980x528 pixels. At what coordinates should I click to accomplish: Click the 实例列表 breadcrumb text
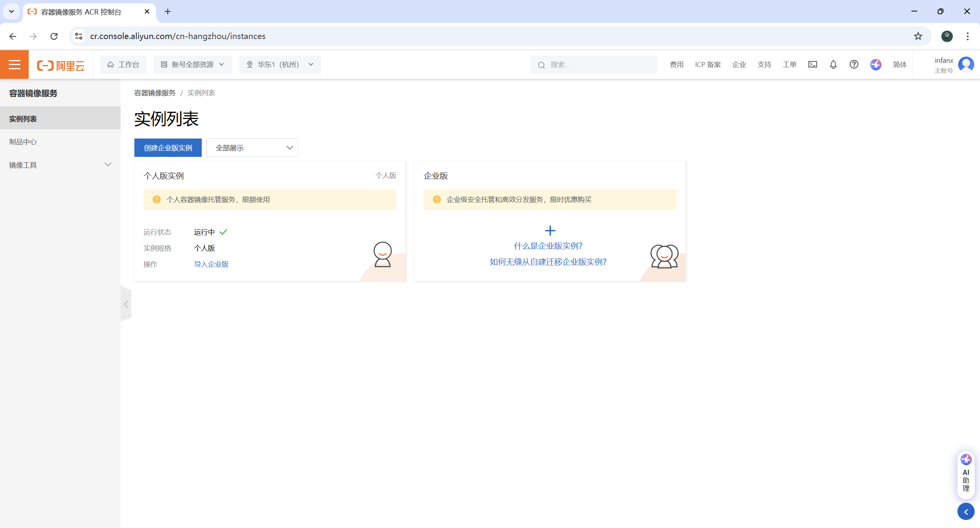click(201, 93)
